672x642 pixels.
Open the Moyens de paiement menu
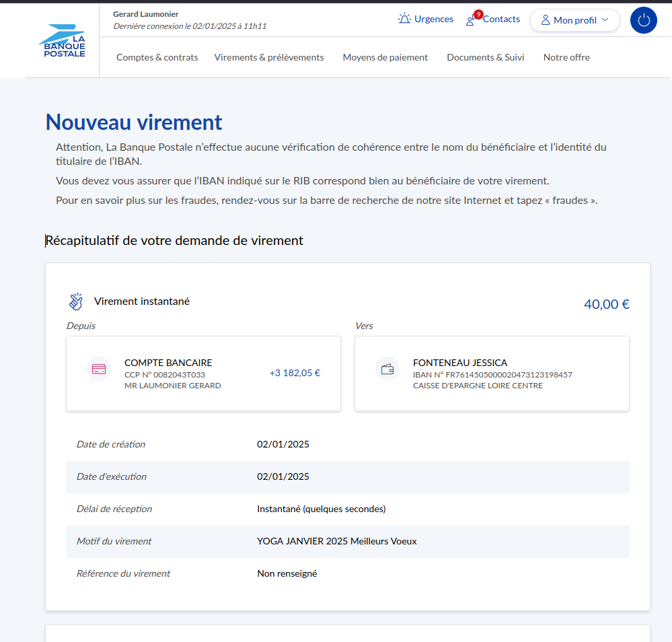point(385,57)
